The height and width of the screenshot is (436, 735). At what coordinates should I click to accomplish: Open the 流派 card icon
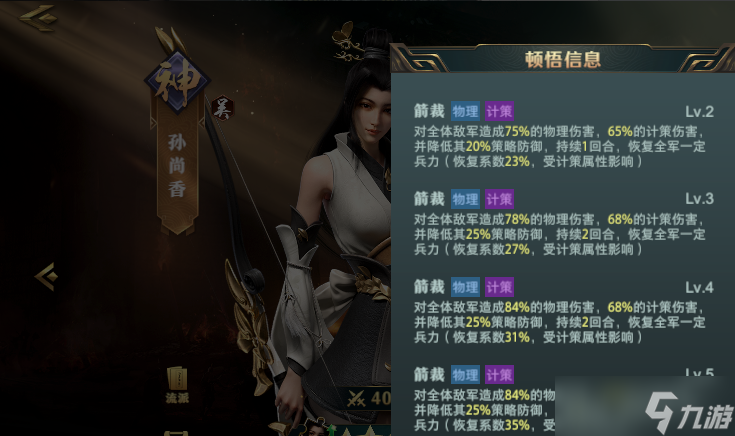pyautogui.click(x=177, y=384)
